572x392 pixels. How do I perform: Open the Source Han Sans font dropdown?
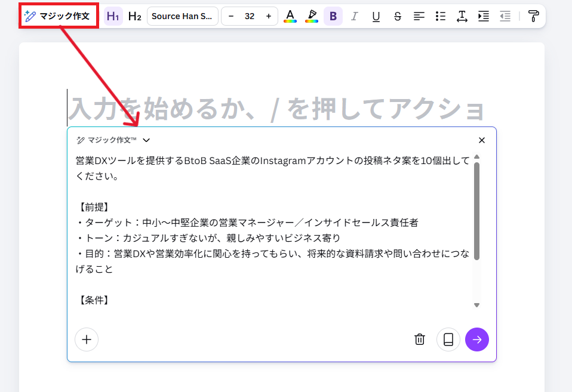click(182, 16)
